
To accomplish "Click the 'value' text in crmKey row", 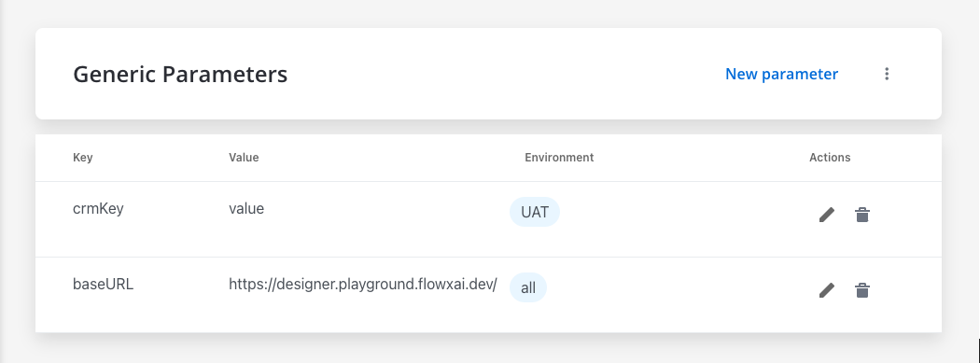I will coord(246,209).
